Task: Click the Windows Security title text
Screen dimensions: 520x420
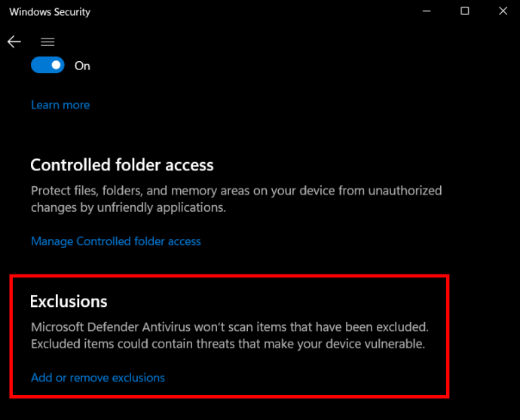Action: pyautogui.click(x=50, y=12)
